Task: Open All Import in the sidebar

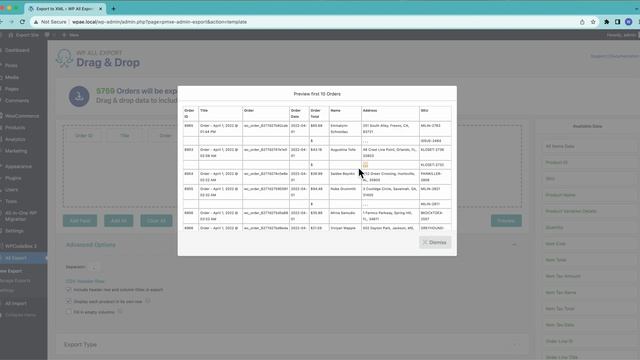Action: point(16,303)
